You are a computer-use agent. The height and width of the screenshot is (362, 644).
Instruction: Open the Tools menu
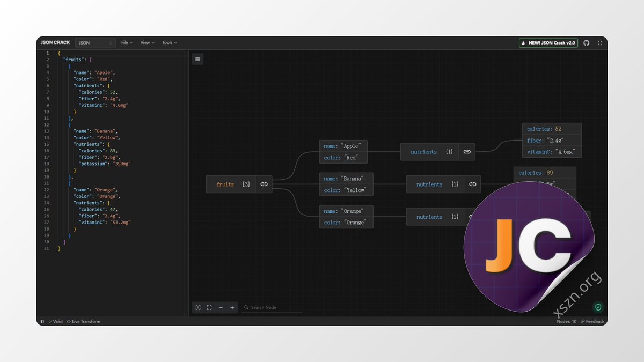point(169,43)
